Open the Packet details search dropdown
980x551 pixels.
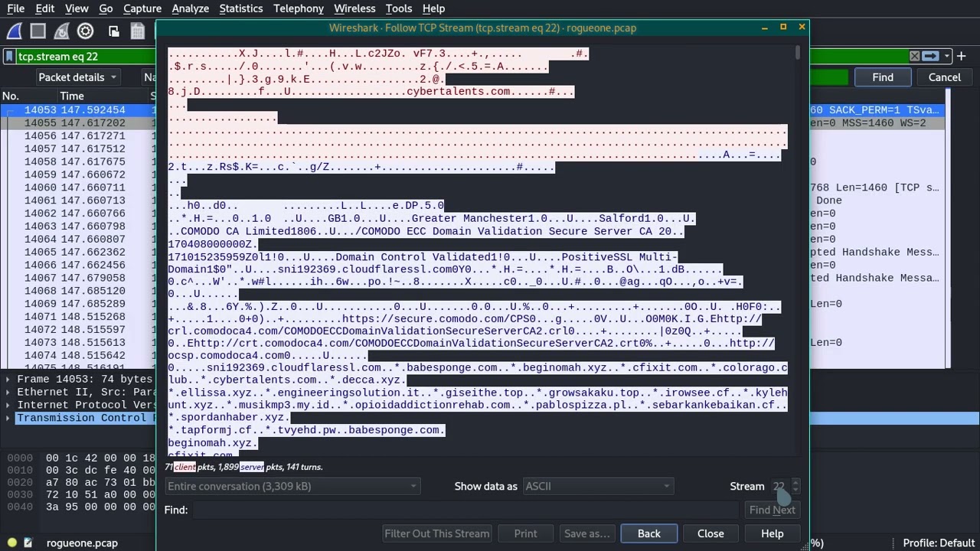[x=77, y=77]
